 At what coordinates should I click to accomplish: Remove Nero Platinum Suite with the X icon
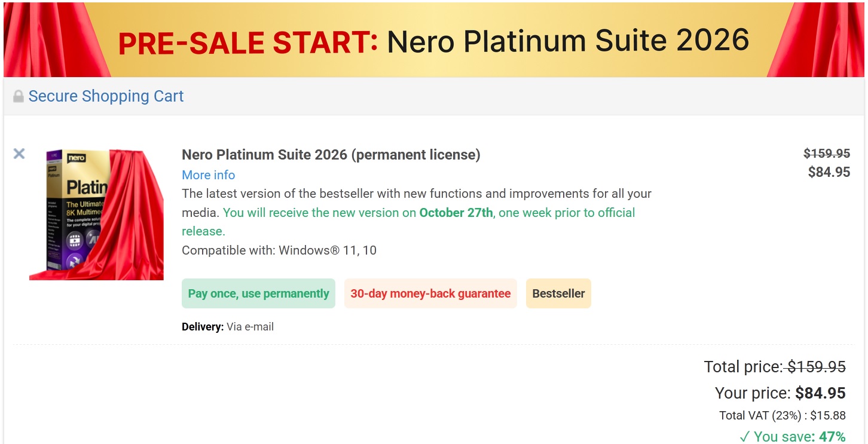(19, 154)
